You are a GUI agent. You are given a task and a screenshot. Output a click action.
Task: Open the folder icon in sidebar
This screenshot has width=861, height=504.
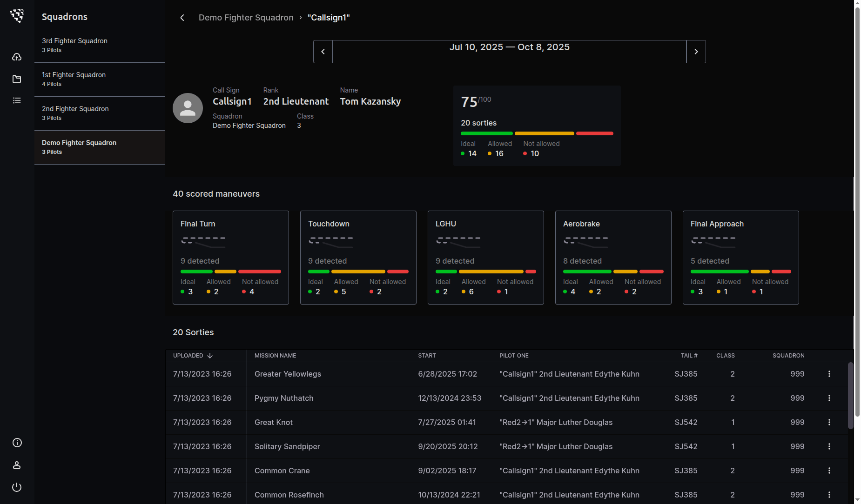coord(17,79)
